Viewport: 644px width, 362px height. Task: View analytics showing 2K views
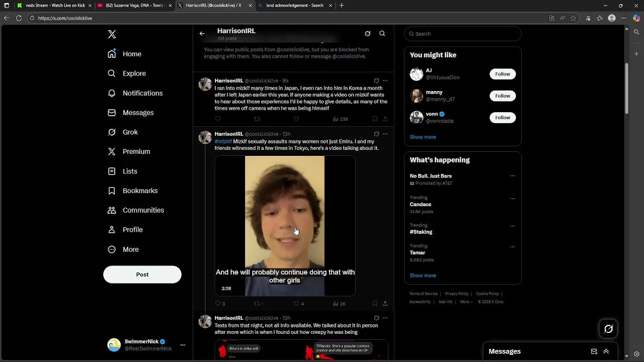340,304
